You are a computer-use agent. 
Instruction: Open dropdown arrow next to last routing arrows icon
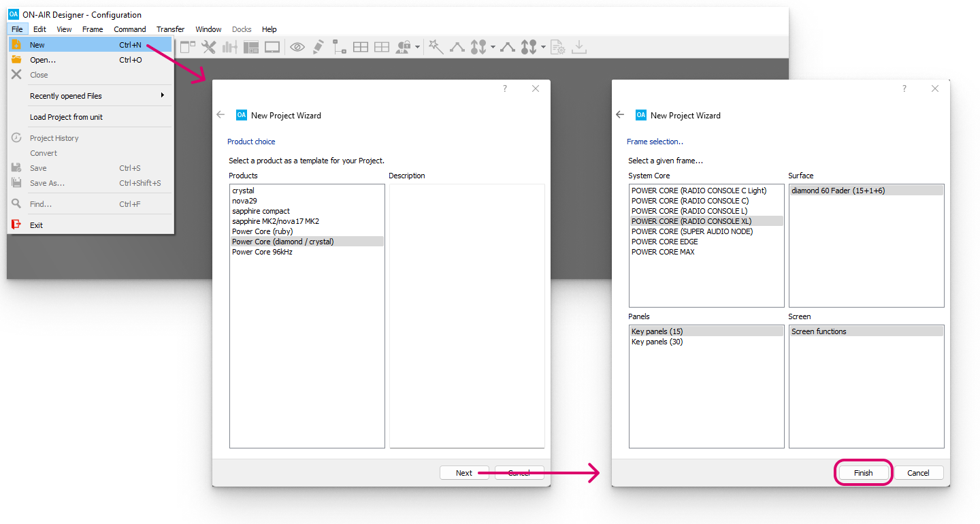pyautogui.click(x=543, y=48)
